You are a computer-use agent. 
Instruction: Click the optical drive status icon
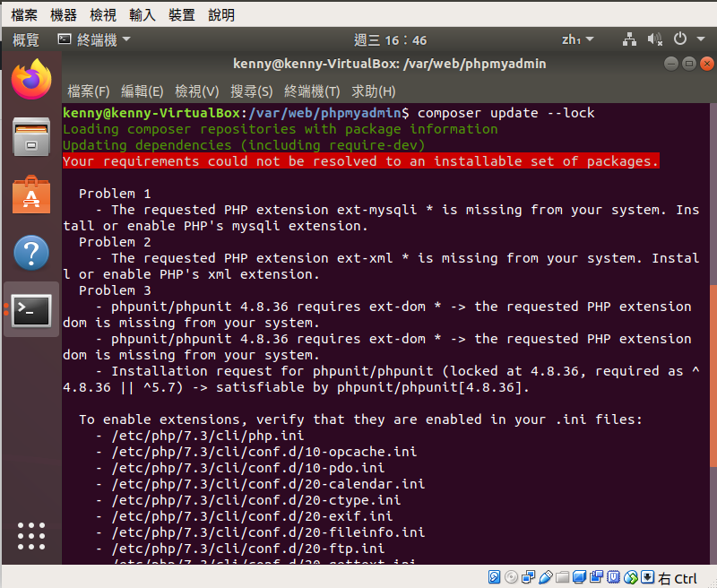(x=511, y=577)
